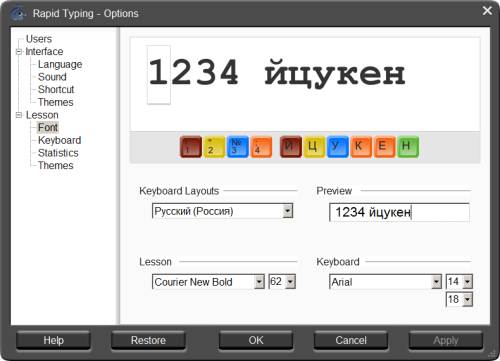The height and width of the screenshot is (361, 500).
Task: Select Lesson in the options tree
Action: click(x=42, y=115)
